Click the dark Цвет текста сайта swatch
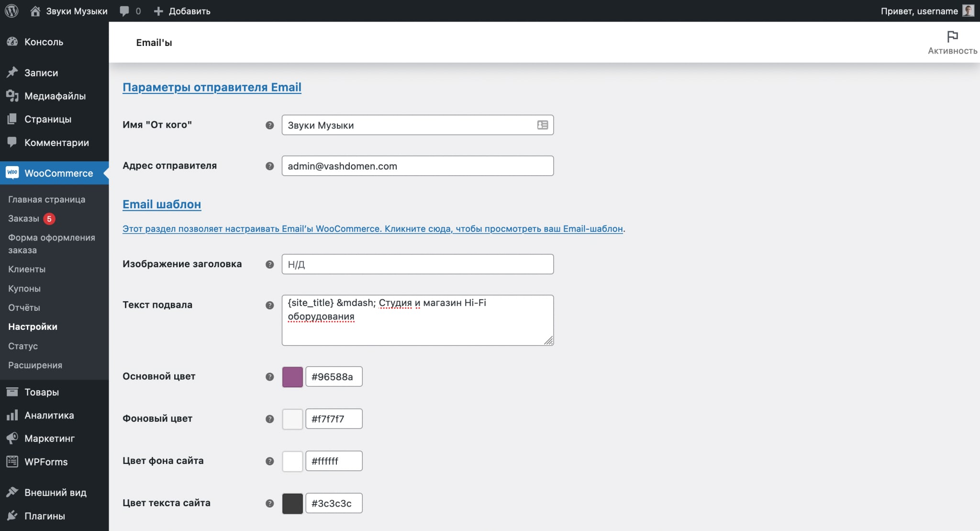The image size is (980, 531). 292,503
